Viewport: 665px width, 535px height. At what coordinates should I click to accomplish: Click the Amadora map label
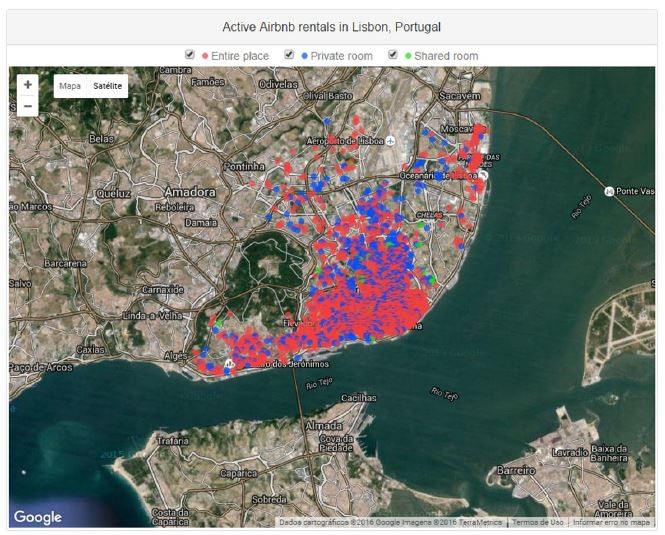190,192
